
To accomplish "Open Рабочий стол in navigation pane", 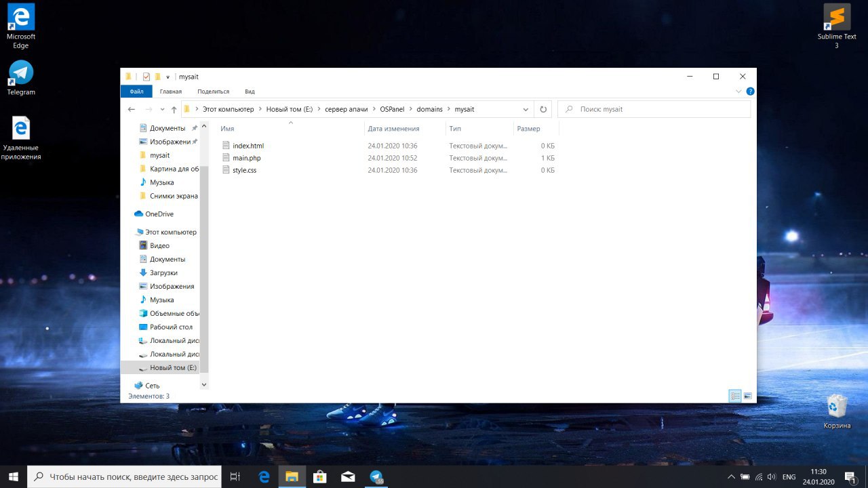I will (171, 327).
